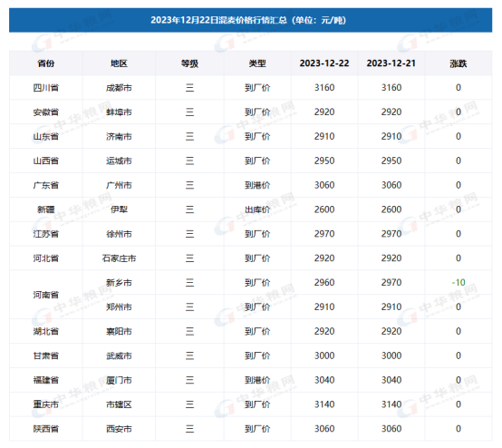Click the 等级 column header
Image resolution: width=502 pixels, height=448 pixels.
click(189, 63)
